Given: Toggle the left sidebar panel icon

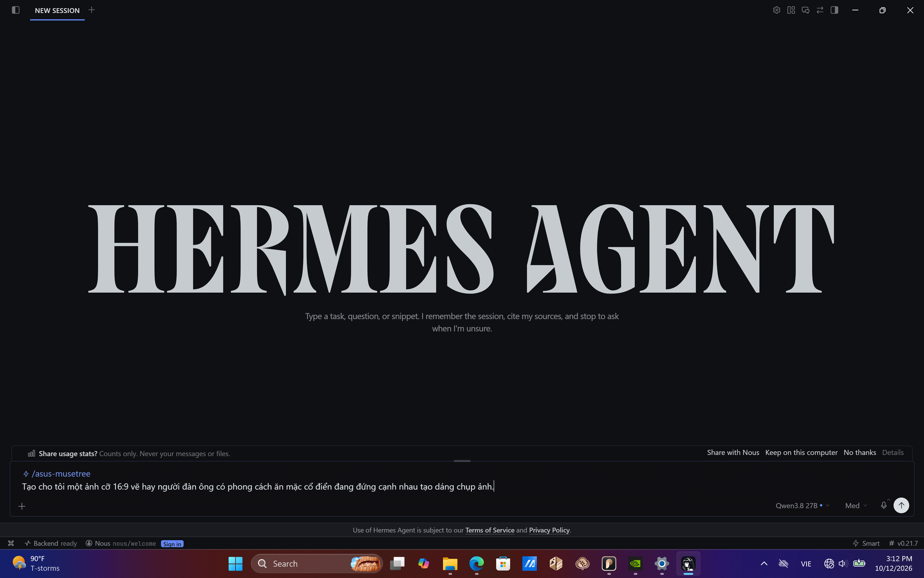Looking at the screenshot, I should [x=16, y=10].
